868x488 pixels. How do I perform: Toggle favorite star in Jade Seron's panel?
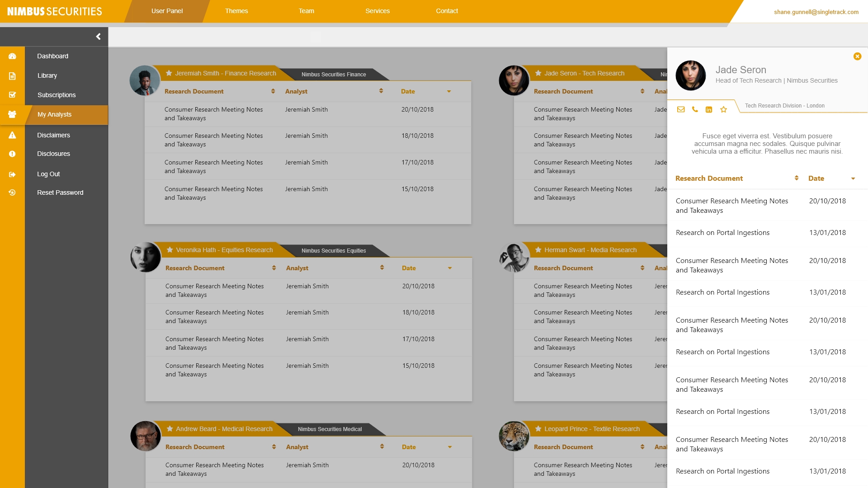(x=723, y=110)
